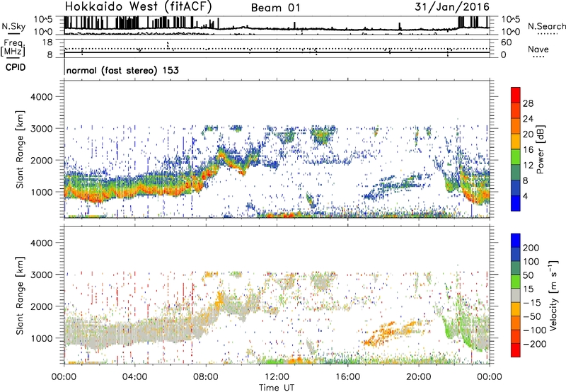Click the bright blue bottom segment of the power colorbar
The height and width of the screenshot is (392, 566).
point(516,204)
